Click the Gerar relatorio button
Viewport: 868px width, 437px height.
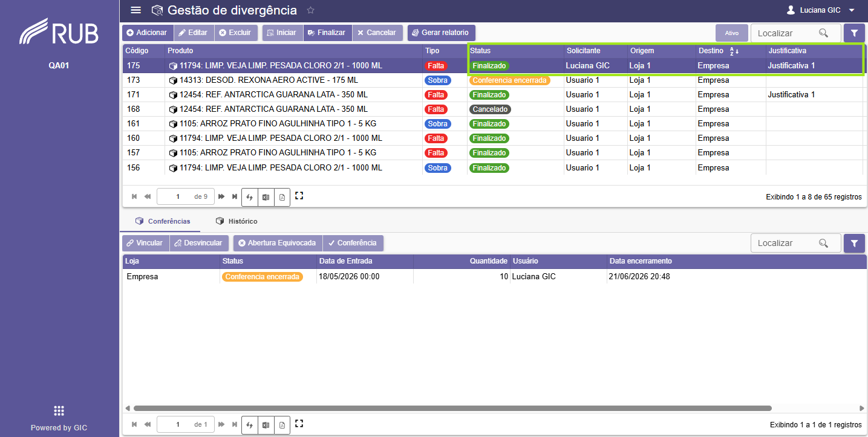(442, 33)
